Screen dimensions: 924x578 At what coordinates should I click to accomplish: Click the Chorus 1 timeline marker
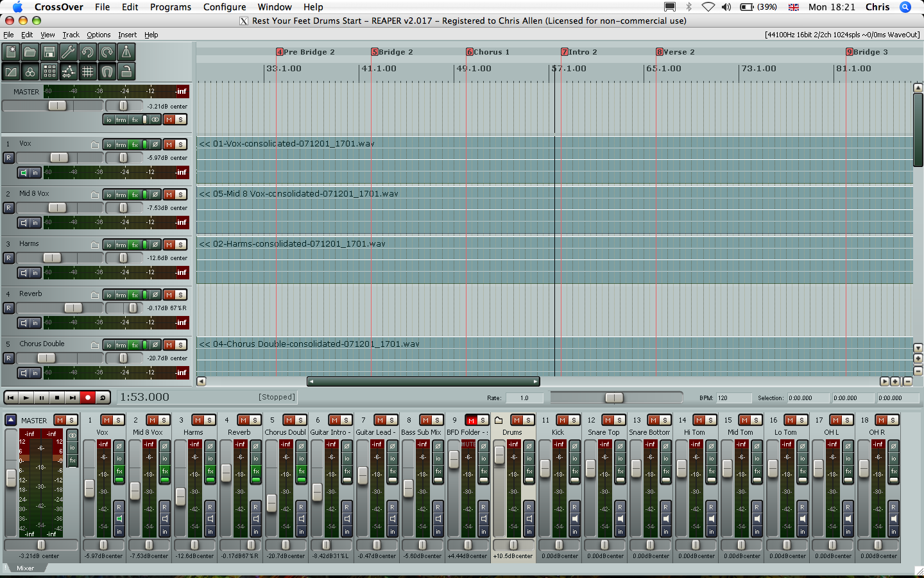tap(488, 52)
